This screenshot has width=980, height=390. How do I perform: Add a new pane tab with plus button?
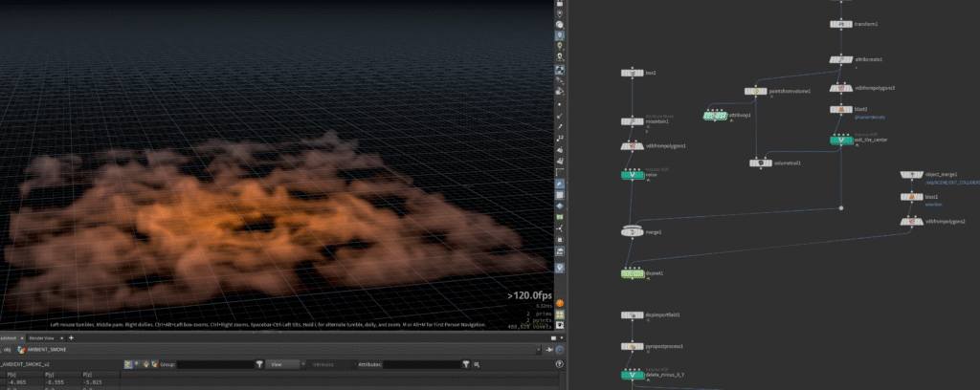70,337
